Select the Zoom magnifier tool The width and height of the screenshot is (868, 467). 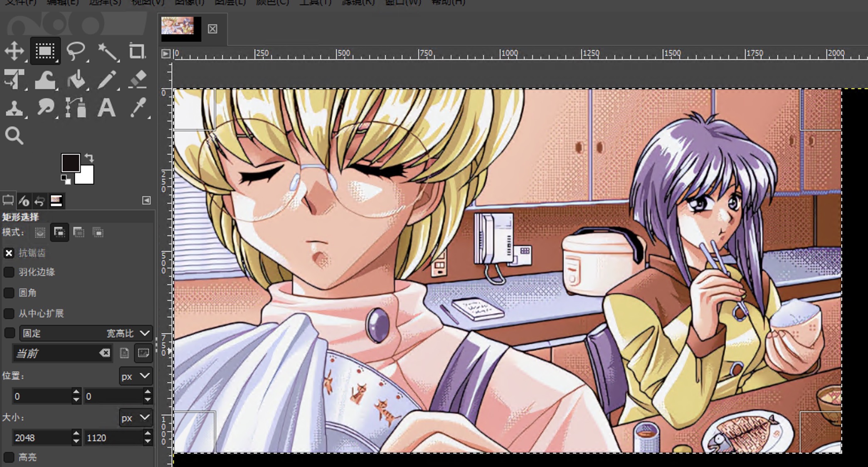click(x=14, y=136)
